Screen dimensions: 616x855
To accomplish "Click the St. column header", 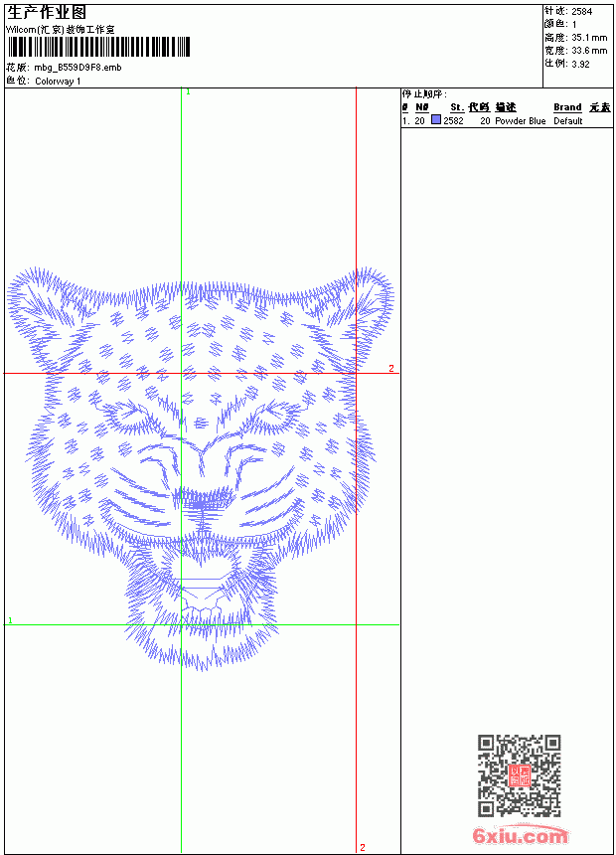I will click(457, 107).
